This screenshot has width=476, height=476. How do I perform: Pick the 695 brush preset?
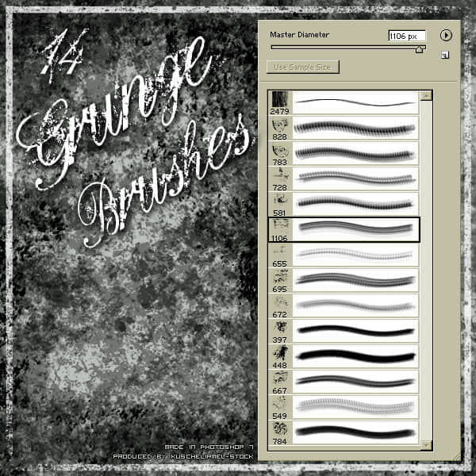344,281
